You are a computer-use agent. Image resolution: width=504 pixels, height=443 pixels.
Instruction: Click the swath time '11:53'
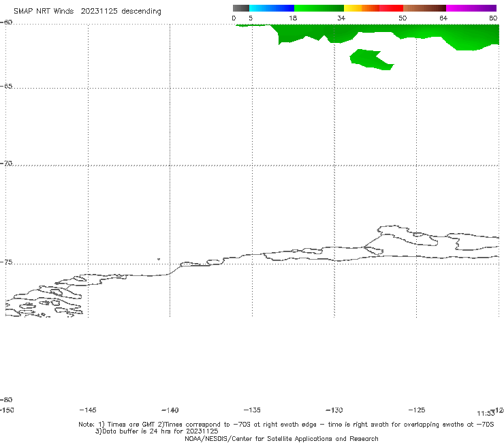[x=486, y=414]
